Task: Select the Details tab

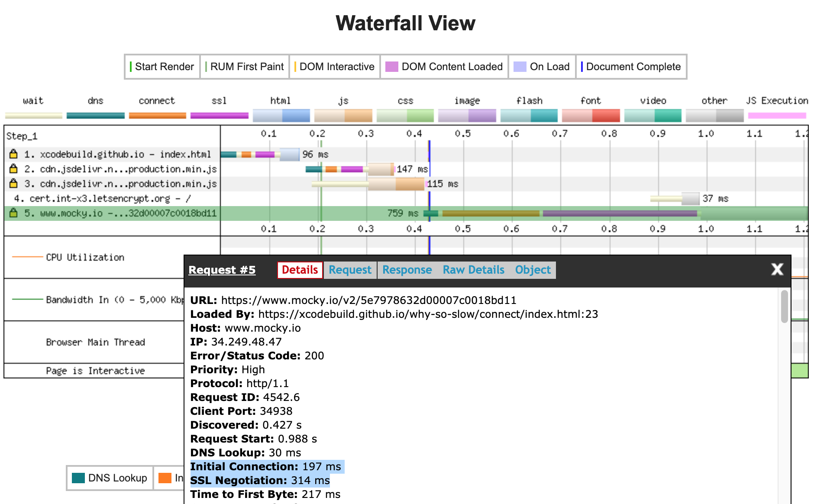Action: pyautogui.click(x=300, y=270)
